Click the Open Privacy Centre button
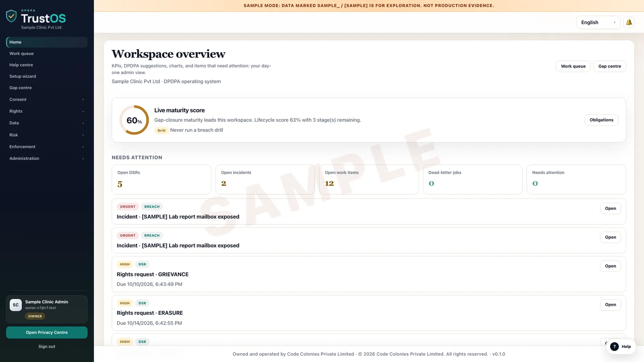 (47, 333)
